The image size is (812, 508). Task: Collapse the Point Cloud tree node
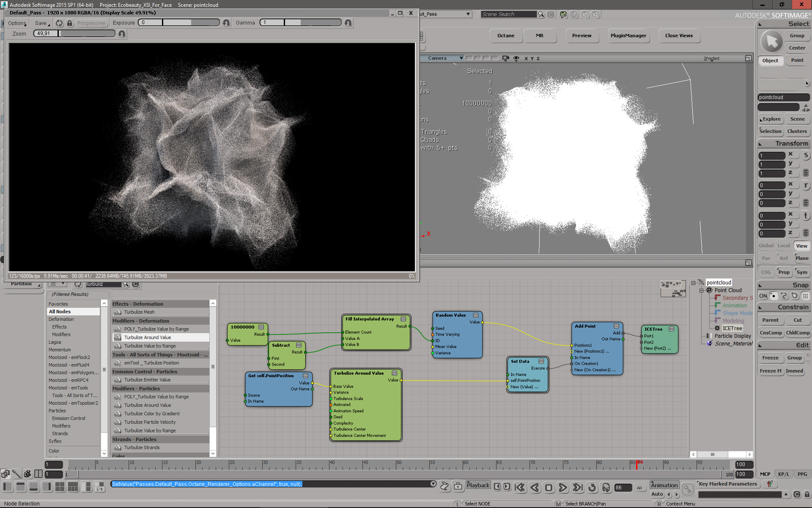[701, 290]
